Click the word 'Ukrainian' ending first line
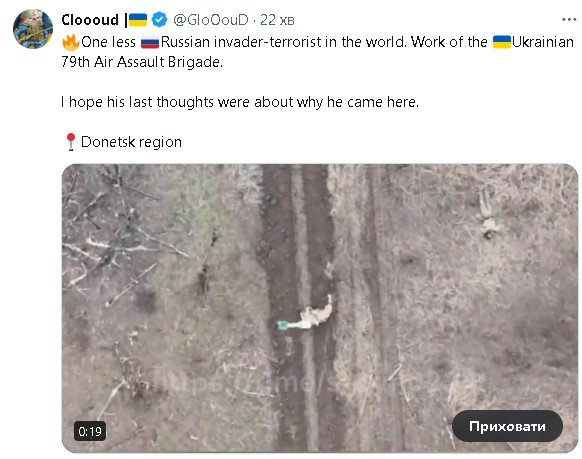Viewport: 582px width, 459px height. click(543, 42)
